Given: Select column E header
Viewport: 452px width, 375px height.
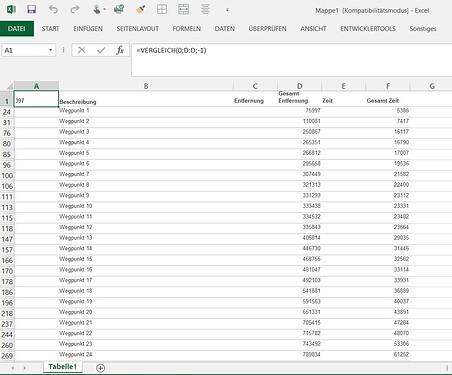Looking at the screenshot, I should 343,86.
